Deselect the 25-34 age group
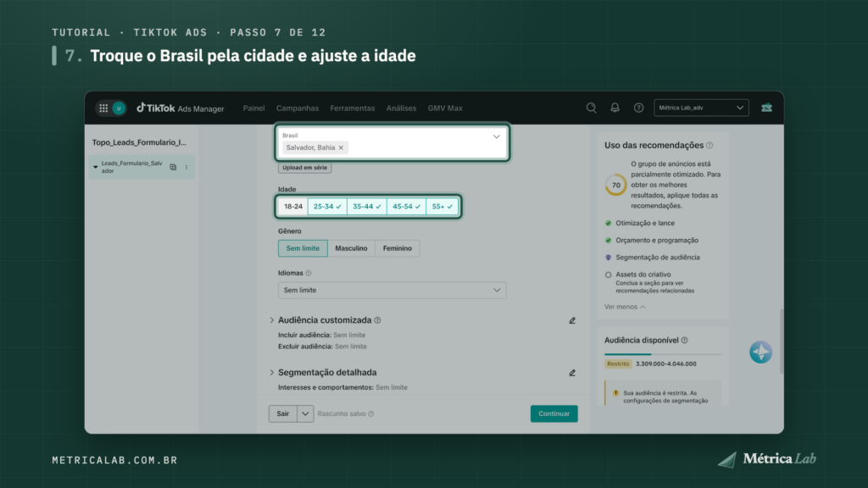This screenshot has height=488, width=868. [327, 207]
